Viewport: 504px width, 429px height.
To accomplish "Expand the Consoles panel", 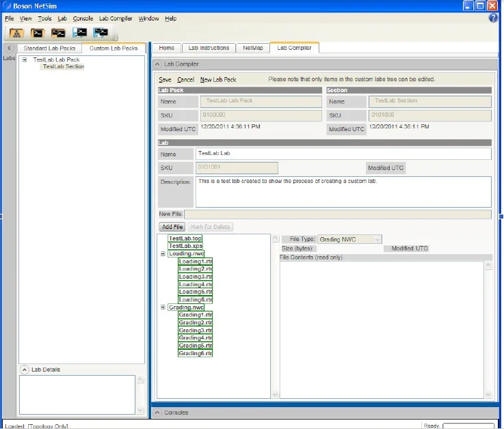I will (x=157, y=413).
